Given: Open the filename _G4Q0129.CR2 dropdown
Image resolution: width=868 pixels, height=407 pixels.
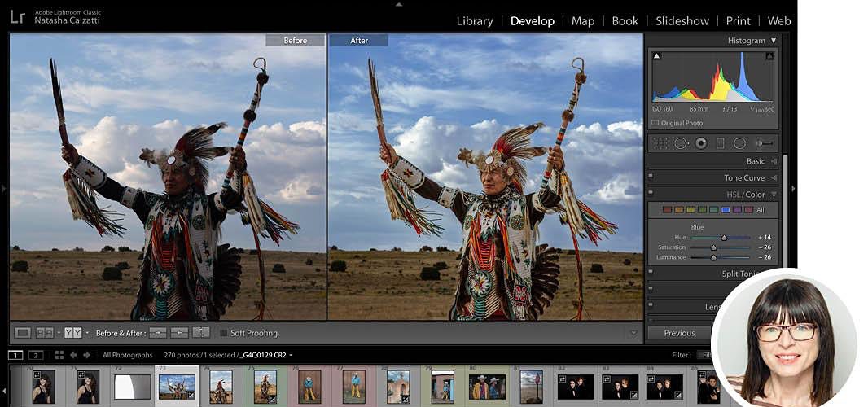Looking at the screenshot, I should (291, 355).
